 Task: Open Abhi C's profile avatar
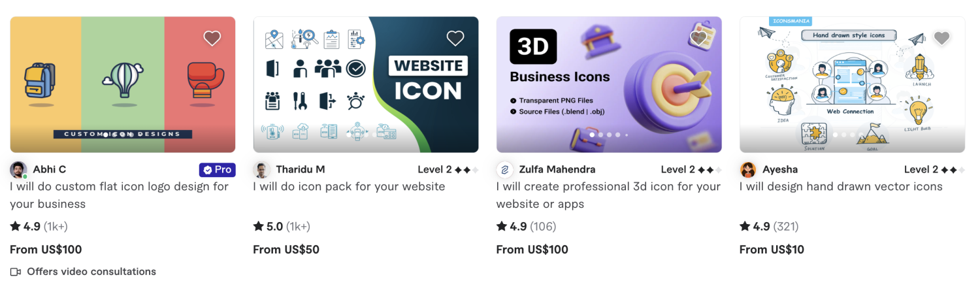[18, 170]
